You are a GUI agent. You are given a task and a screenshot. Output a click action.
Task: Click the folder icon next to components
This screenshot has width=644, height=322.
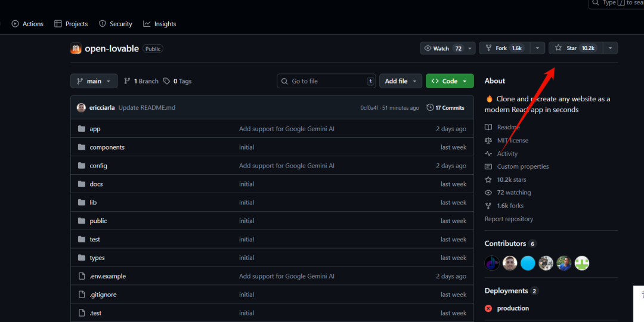pyautogui.click(x=81, y=147)
